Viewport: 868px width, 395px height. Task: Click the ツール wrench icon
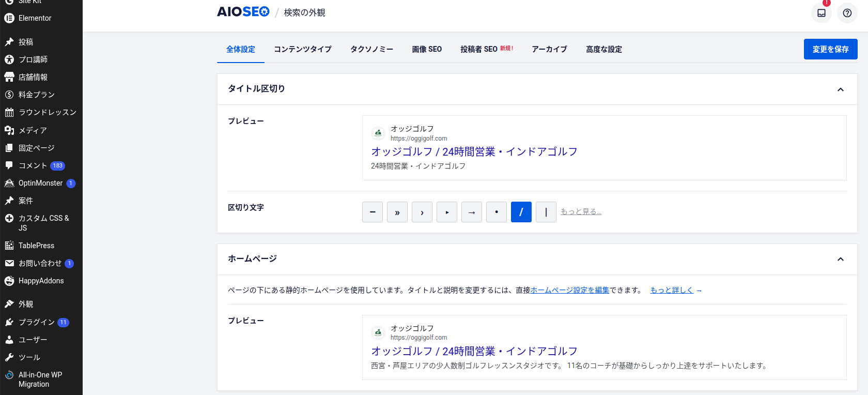[9, 357]
